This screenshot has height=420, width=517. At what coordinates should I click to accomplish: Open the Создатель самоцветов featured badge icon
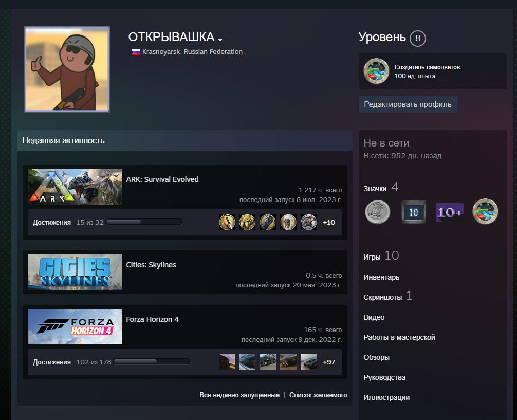pos(376,71)
